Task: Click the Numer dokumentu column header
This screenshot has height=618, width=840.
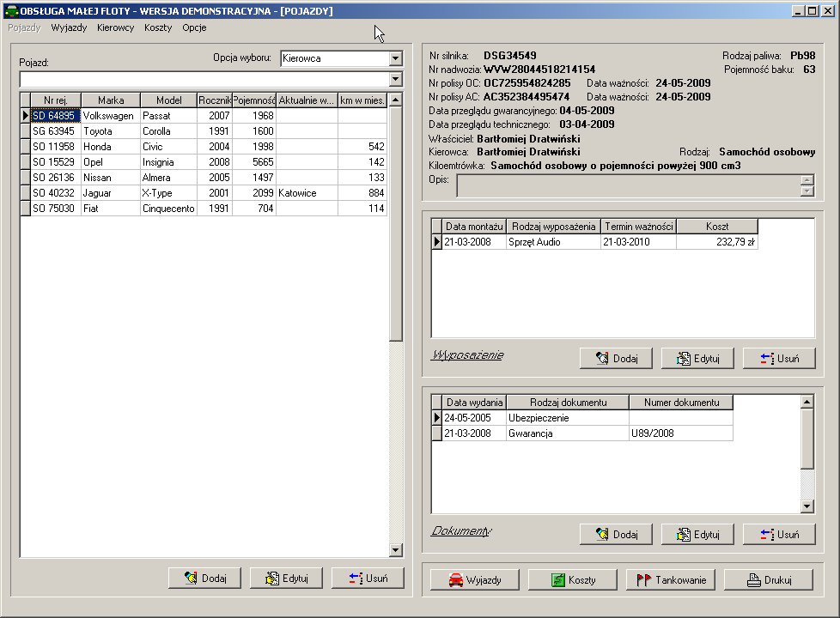Action: (681, 403)
